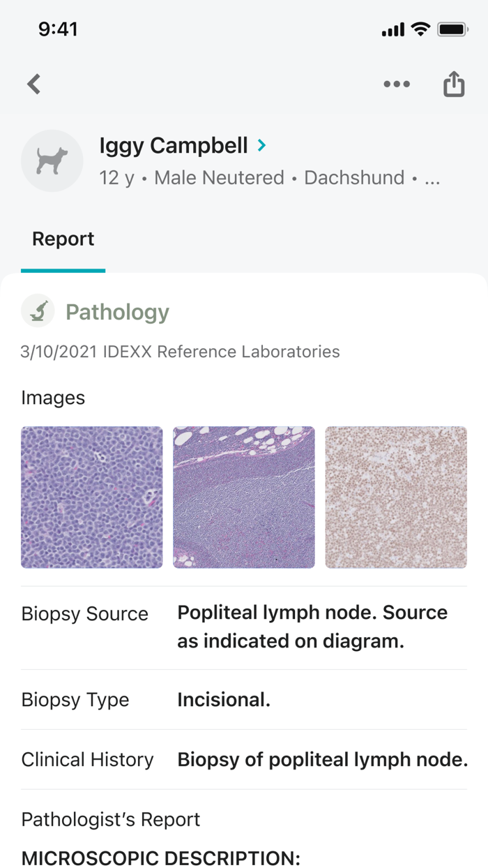Open the middle lymph node slide image
The height and width of the screenshot is (868, 488).
[x=243, y=497]
